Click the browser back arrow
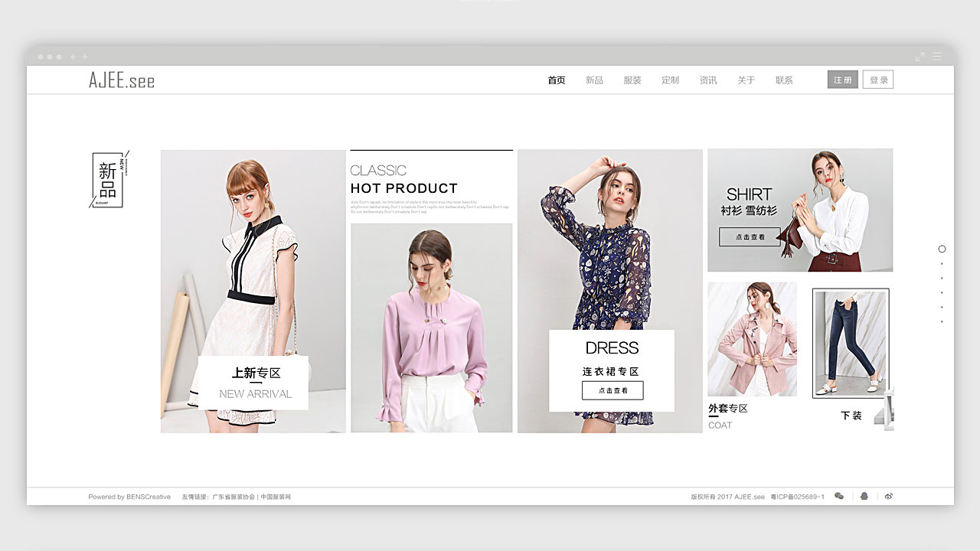This screenshot has width=980, height=551. [73, 57]
